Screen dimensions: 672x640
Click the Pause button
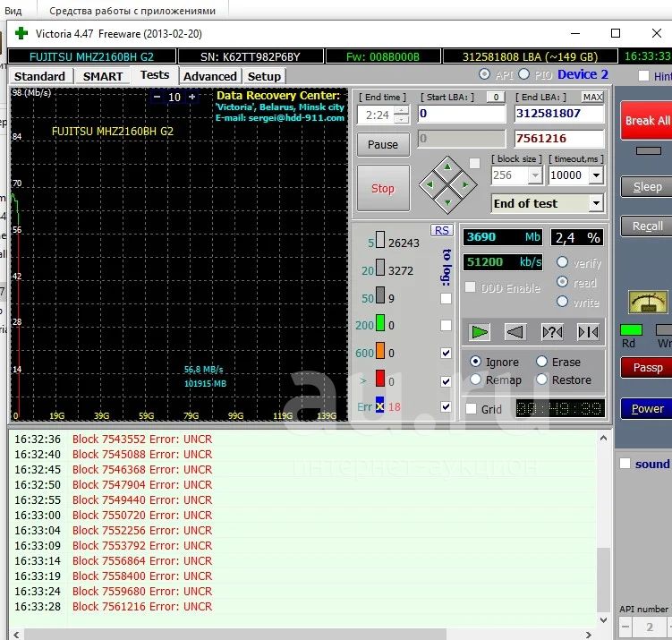[383, 144]
